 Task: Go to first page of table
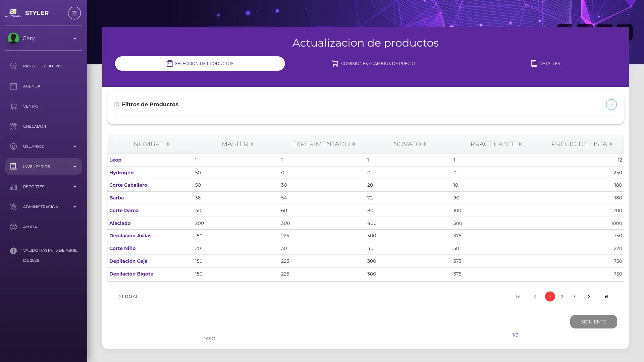click(518, 297)
